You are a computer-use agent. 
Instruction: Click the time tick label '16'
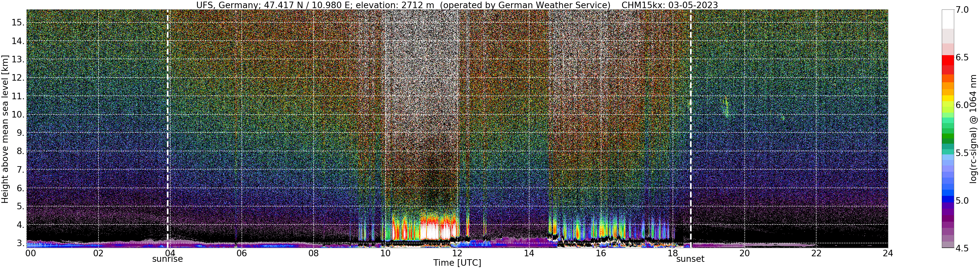pyautogui.click(x=601, y=253)
